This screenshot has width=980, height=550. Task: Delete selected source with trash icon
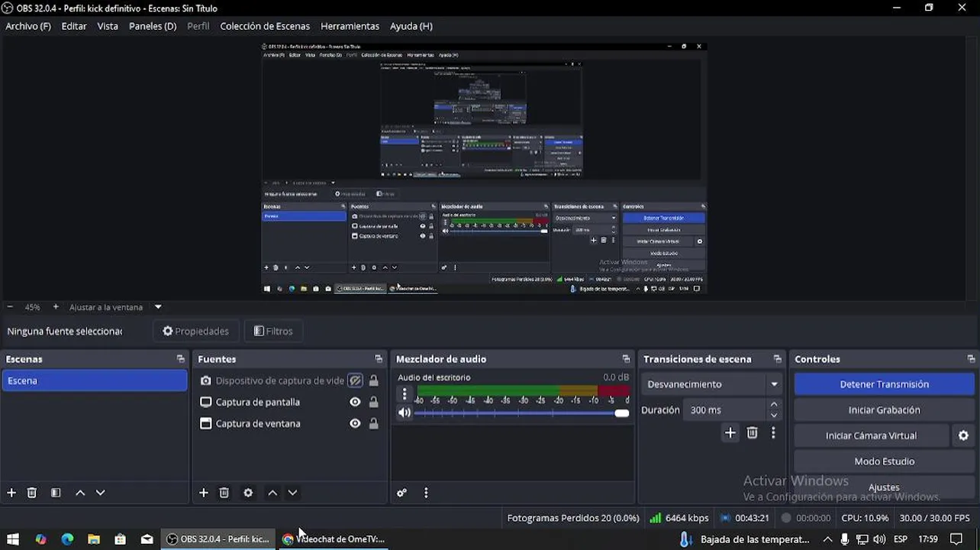click(224, 493)
